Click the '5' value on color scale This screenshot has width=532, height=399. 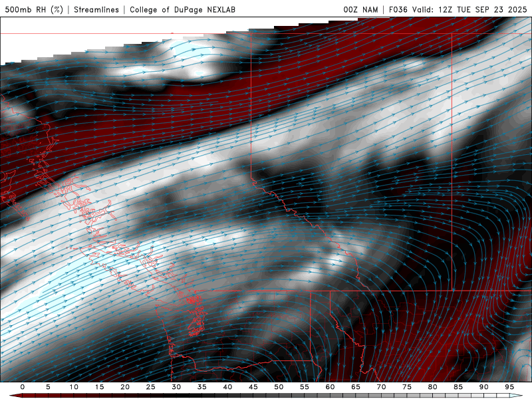click(48, 387)
